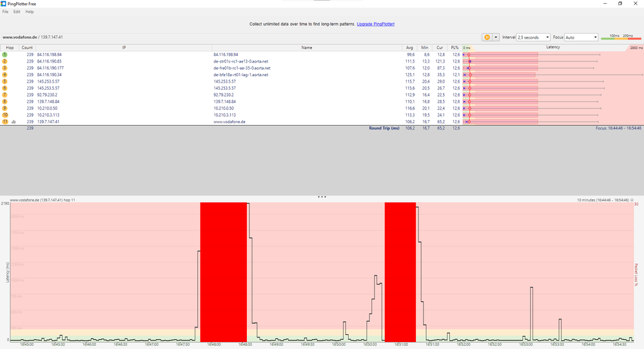Image resolution: width=644 pixels, height=349 pixels.
Task: Select IP cell 10.210.0.50 in IP column
Action: (47, 108)
